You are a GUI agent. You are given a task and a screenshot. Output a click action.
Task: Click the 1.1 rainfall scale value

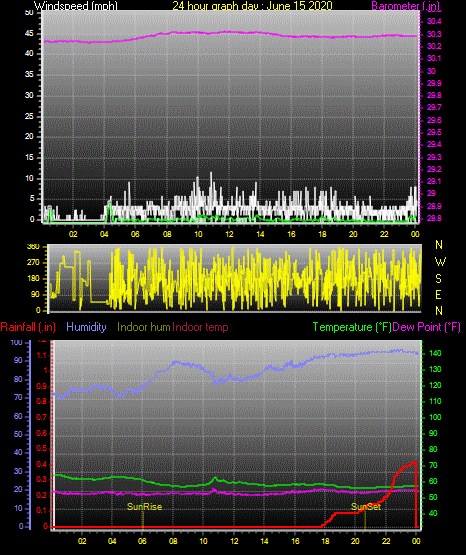42,355
